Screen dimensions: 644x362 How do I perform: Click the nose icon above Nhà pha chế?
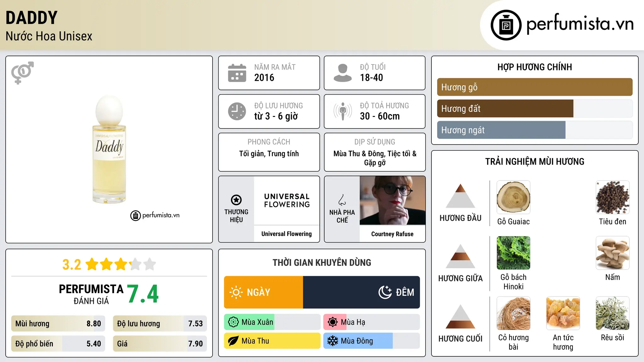342,200
